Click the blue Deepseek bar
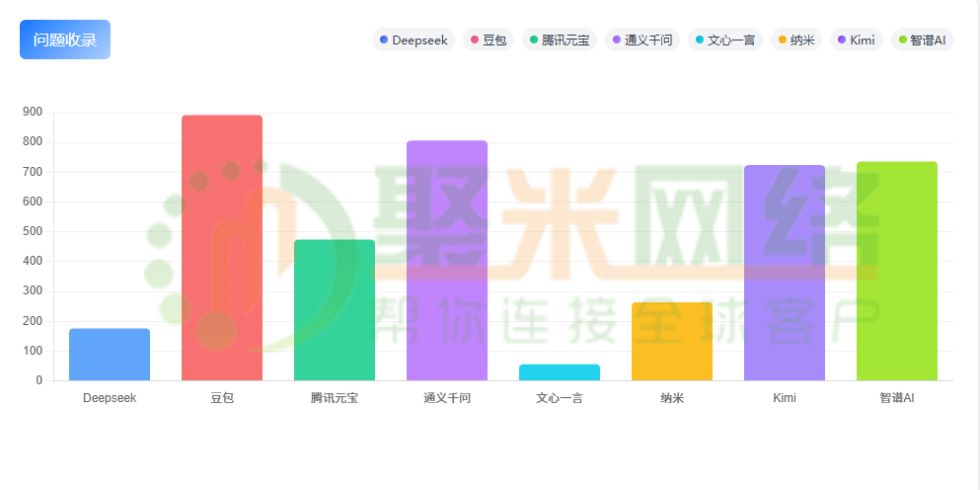 [110, 355]
